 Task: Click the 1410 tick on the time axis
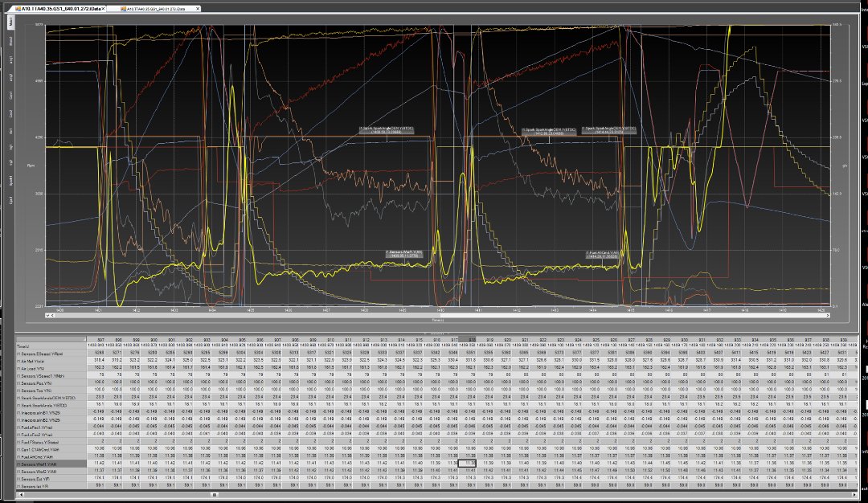(440, 310)
